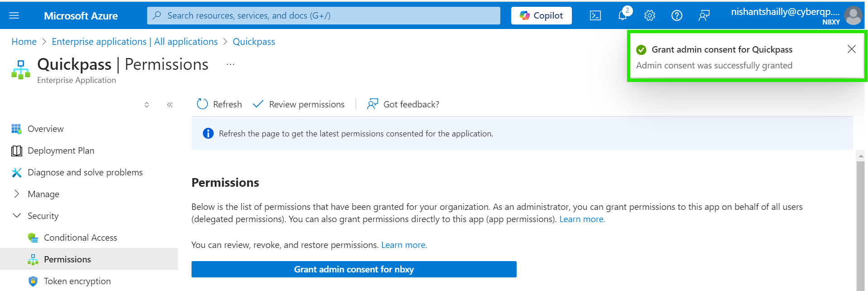Image resolution: width=868 pixels, height=291 pixels.
Task: Click the blue info icon in the banner
Action: (208, 133)
